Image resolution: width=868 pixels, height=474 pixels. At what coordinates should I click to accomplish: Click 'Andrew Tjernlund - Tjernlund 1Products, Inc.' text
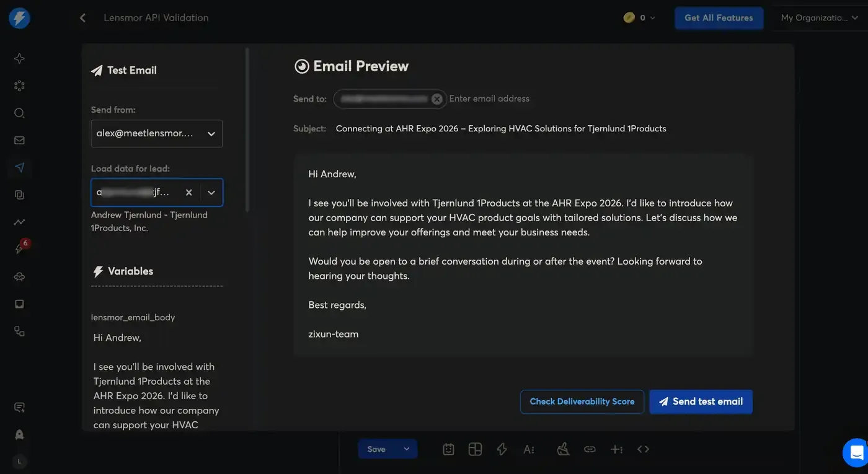(149, 221)
